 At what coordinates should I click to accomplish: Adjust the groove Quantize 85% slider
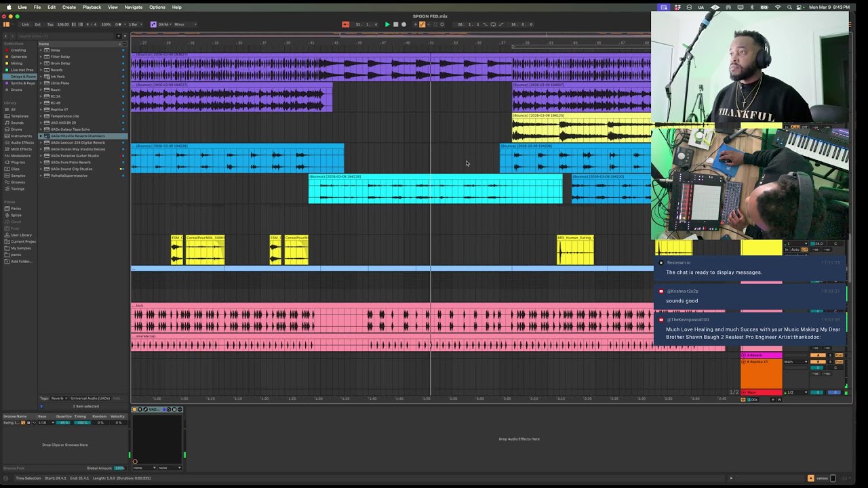coord(63,422)
